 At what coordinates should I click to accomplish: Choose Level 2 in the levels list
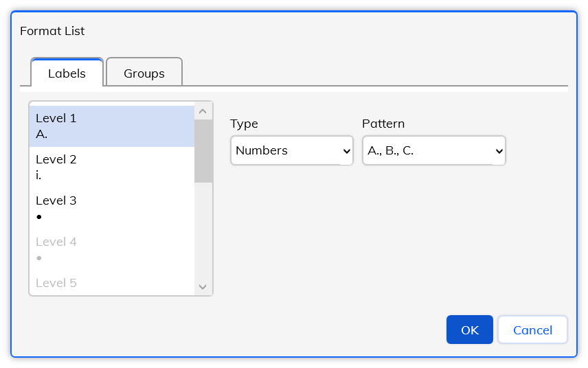click(x=112, y=168)
